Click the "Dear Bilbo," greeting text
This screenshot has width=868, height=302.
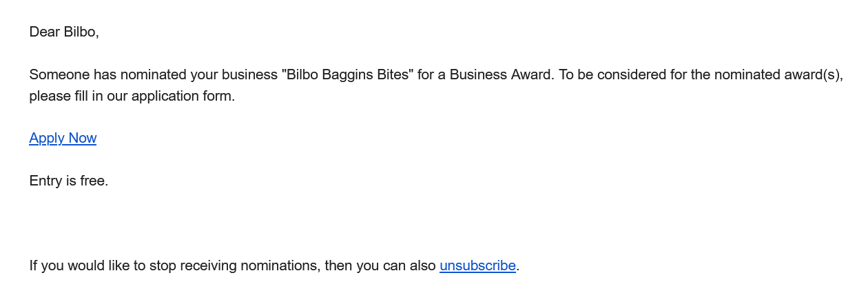64,32
